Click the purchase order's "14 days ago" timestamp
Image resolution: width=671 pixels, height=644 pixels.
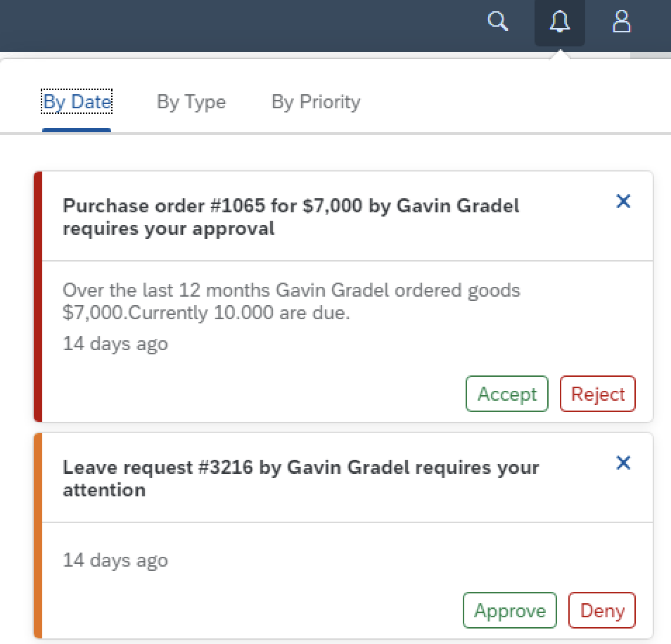115,344
